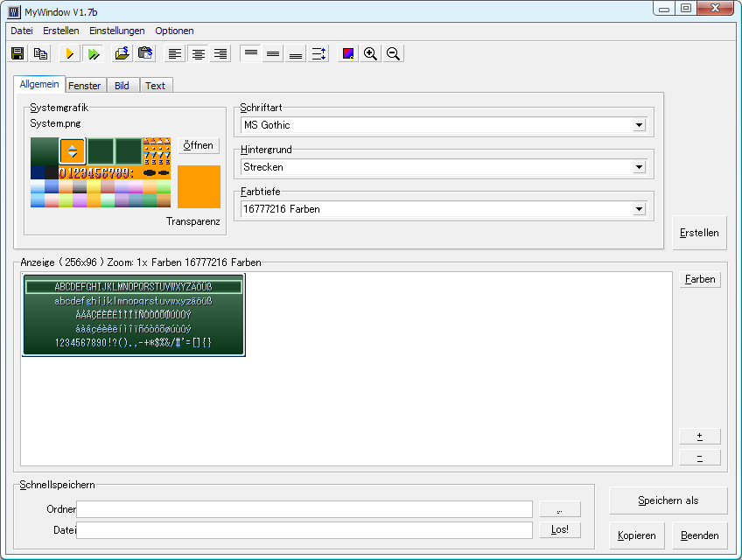
Task: Click the copy documents toolbar icon
Action: pos(40,53)
